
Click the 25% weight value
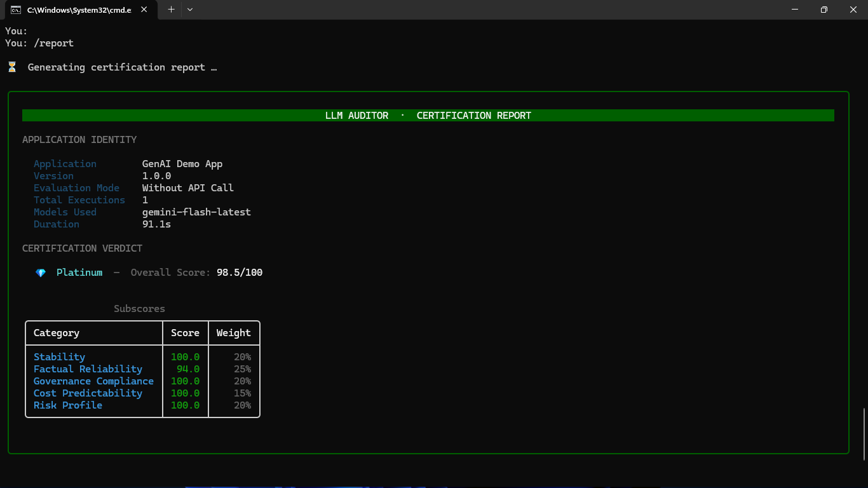coord(242,369)
